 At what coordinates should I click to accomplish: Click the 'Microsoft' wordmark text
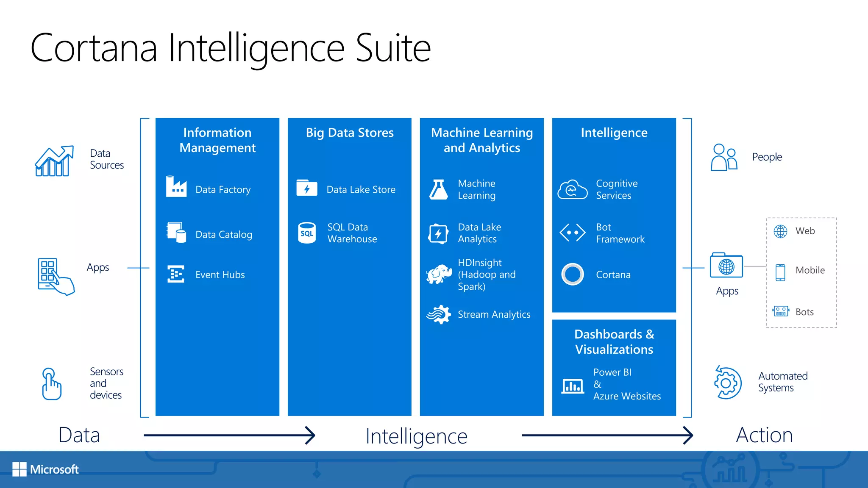click(x=54, y=469)
